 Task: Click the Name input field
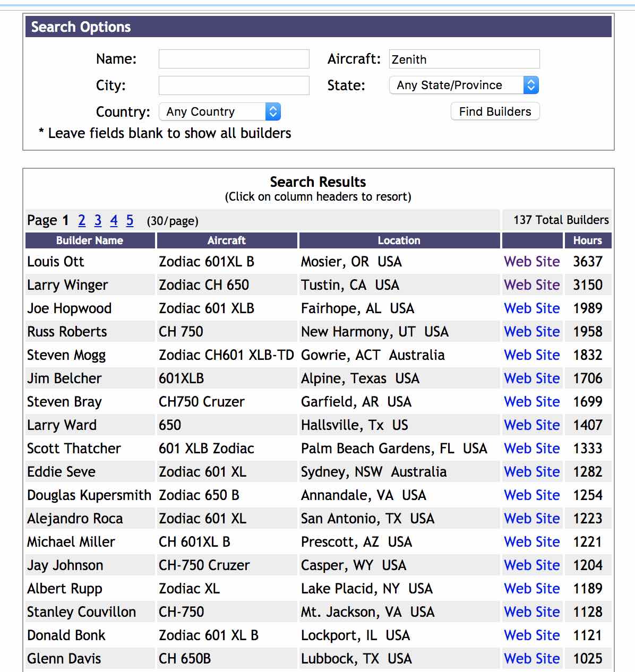point(234,59)
